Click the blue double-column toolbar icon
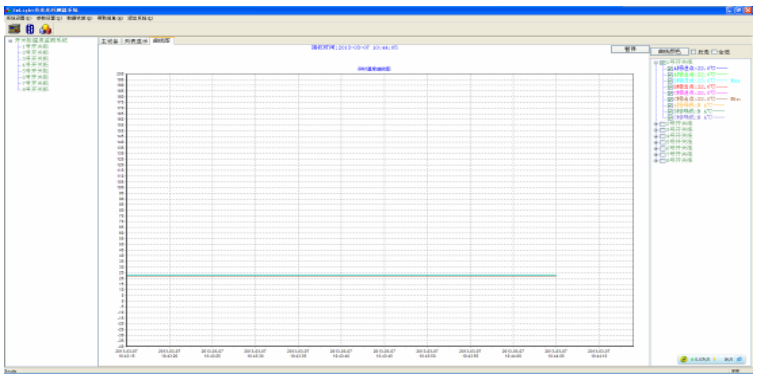 pyautogui.click(x=30, y=29)
